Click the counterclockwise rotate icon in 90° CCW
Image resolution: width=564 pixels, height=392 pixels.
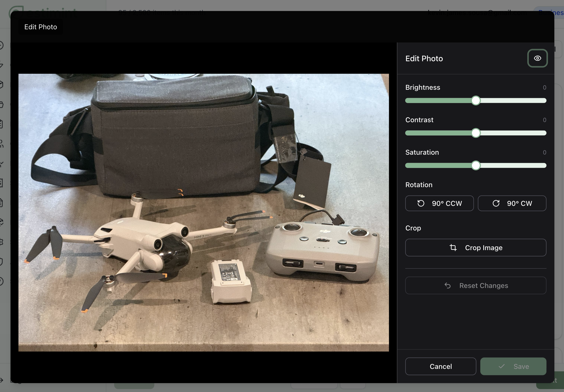click(421, 203)
